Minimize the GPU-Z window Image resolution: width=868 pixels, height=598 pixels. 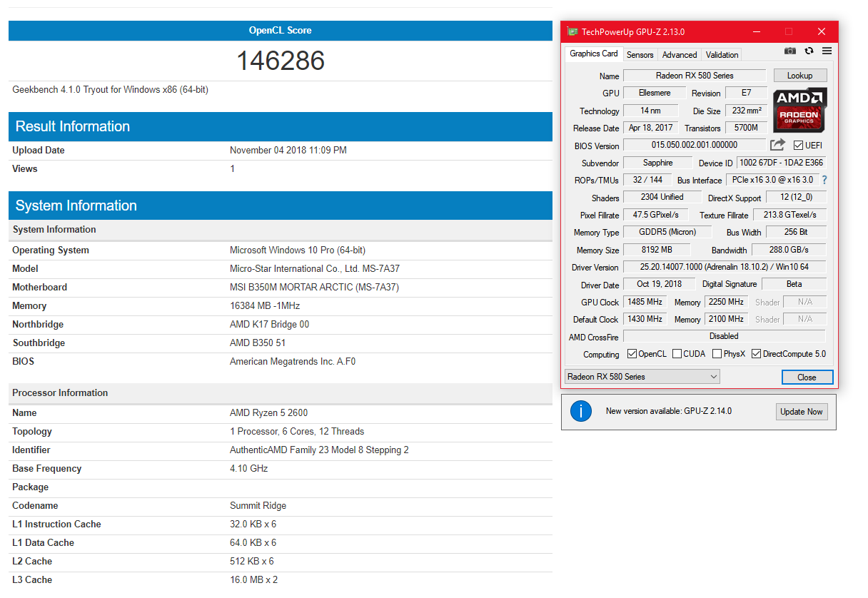click(756, 31)
